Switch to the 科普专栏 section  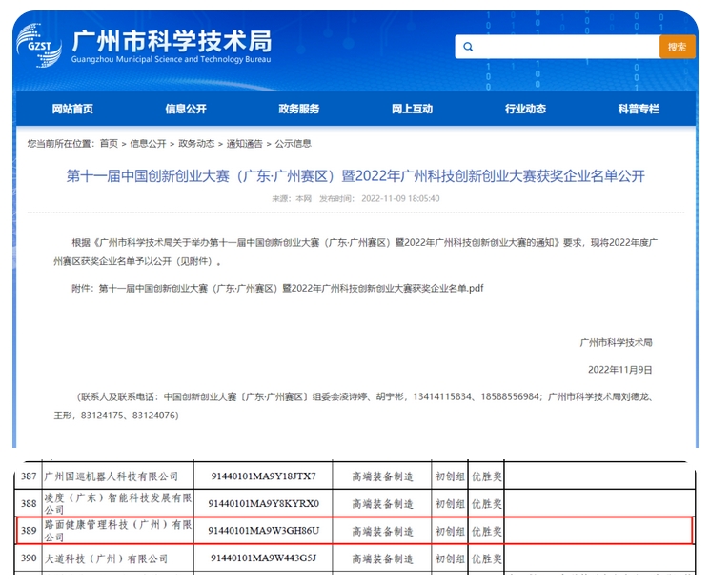tap(638, 109)
